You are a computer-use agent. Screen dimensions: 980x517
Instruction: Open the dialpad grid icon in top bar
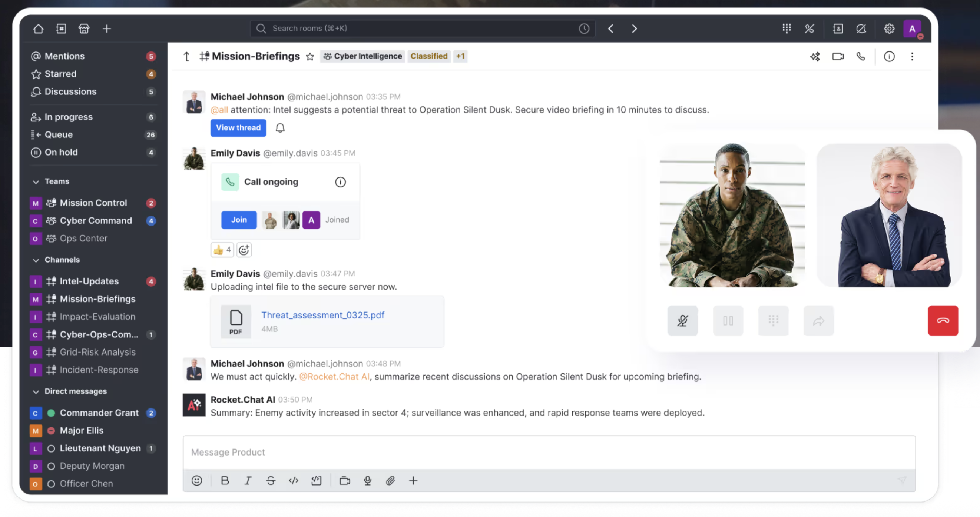point(787,29)
